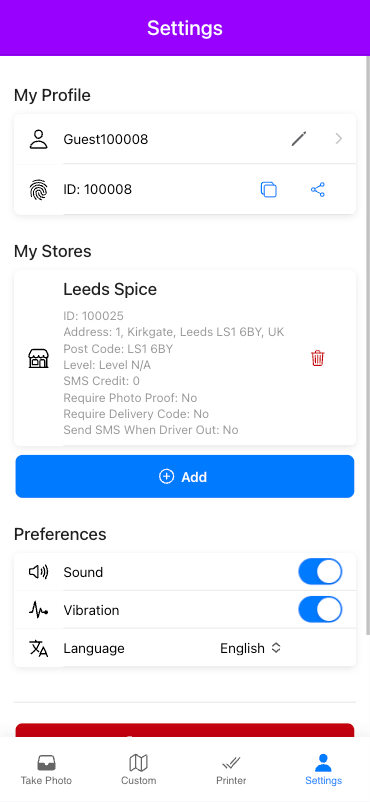370x802 pixels.
Task: Open the English language dropdown
Action: (x=250, y=648)
